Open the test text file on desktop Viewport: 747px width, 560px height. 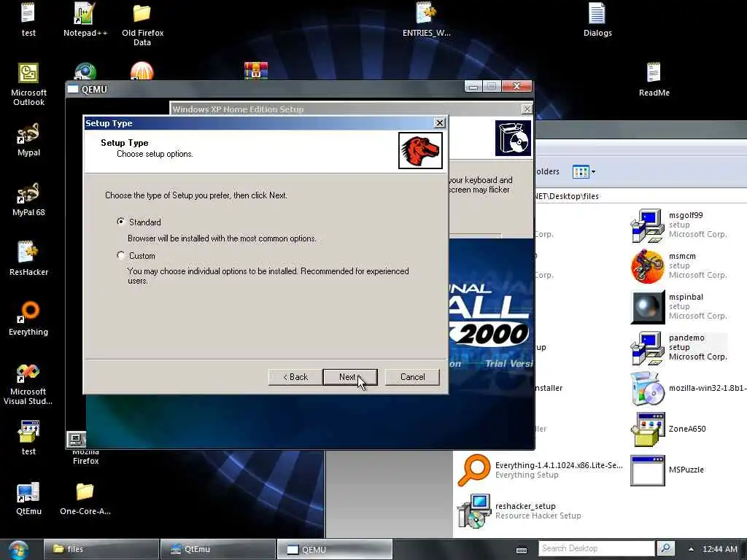[x=28, y=19]
